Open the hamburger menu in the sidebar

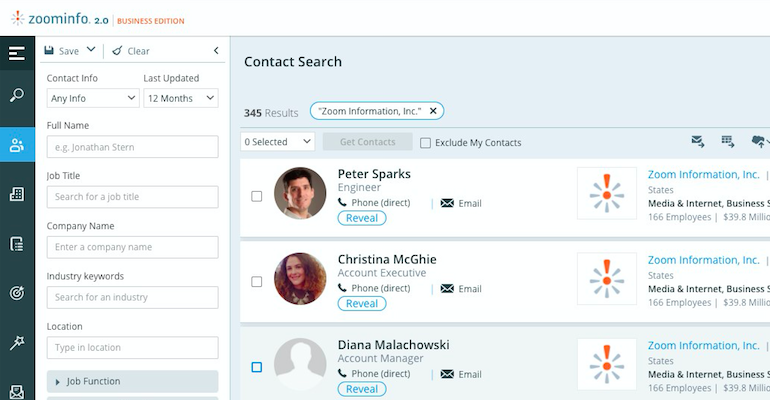[17, 53]
